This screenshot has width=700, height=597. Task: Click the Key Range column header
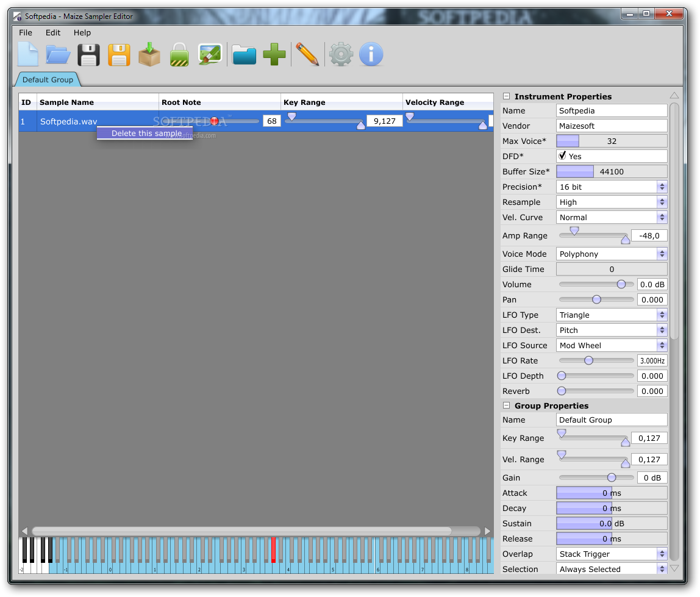coord(341,102)
